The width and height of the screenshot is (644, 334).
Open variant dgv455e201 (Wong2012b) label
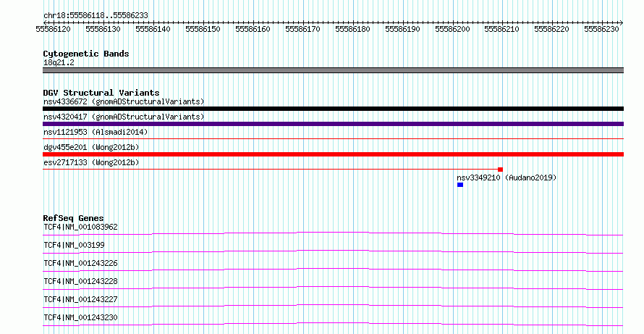91,147
